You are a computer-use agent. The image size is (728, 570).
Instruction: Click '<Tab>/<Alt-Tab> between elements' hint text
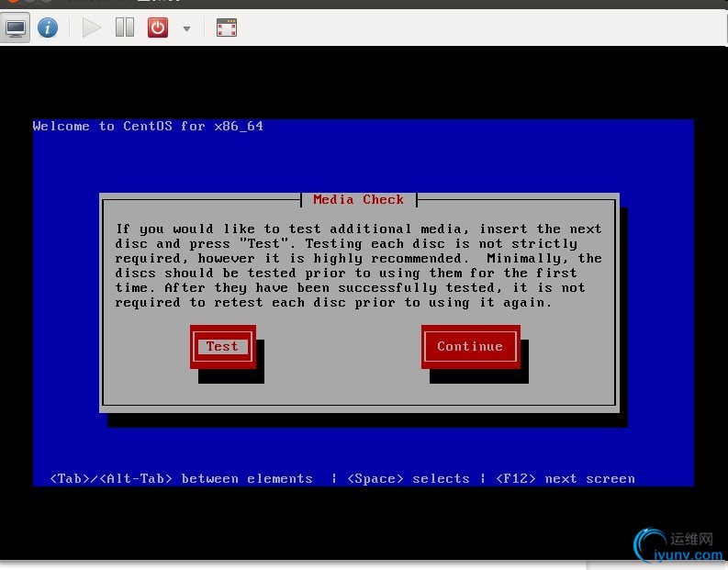pos(181,478)
